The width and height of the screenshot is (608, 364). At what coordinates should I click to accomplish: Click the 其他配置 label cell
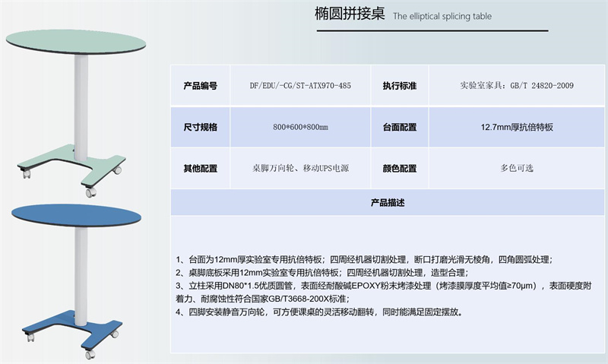coord(201,168)
